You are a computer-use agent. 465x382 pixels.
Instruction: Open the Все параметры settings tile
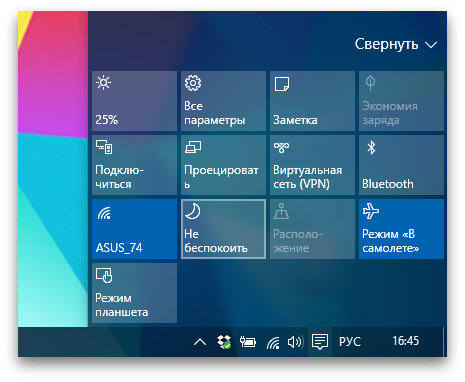223,101
